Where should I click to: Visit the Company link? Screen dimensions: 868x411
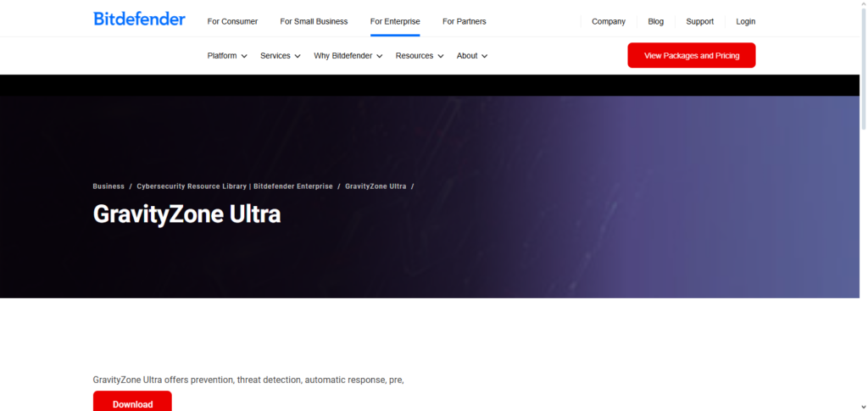tap(609, 21)
